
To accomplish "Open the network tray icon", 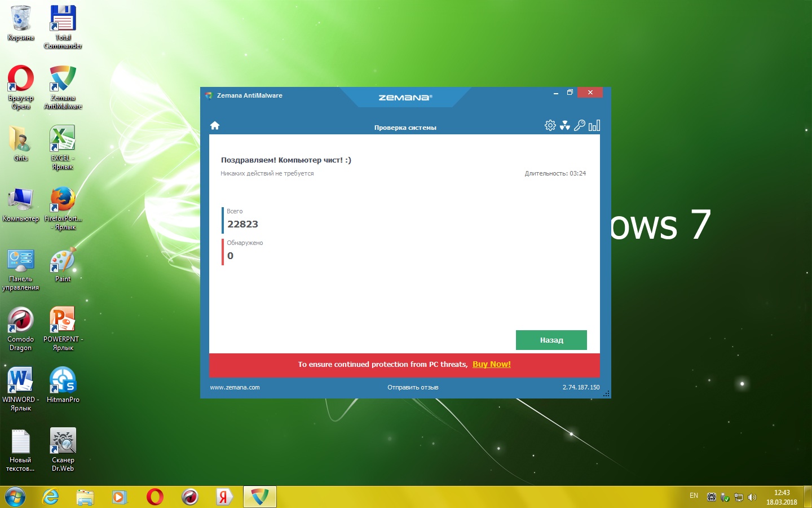I will click(x=739, y=497).
